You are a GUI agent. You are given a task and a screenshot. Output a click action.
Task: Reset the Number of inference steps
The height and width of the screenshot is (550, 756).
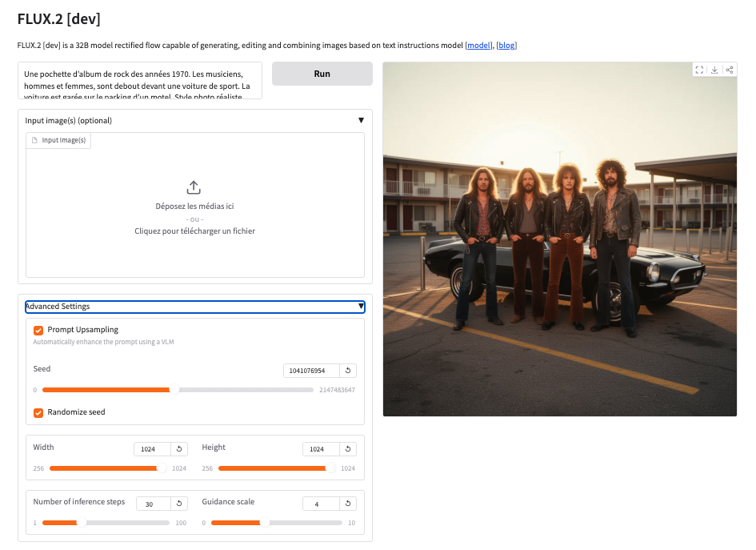click(x=179, y=504)
